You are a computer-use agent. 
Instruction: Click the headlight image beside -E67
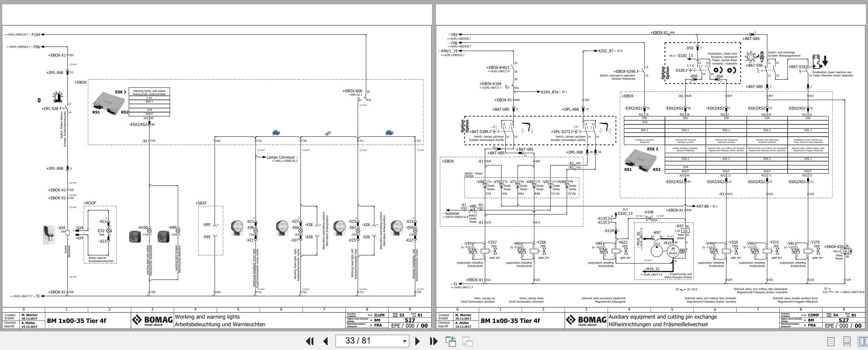click(x=339, y=228)
